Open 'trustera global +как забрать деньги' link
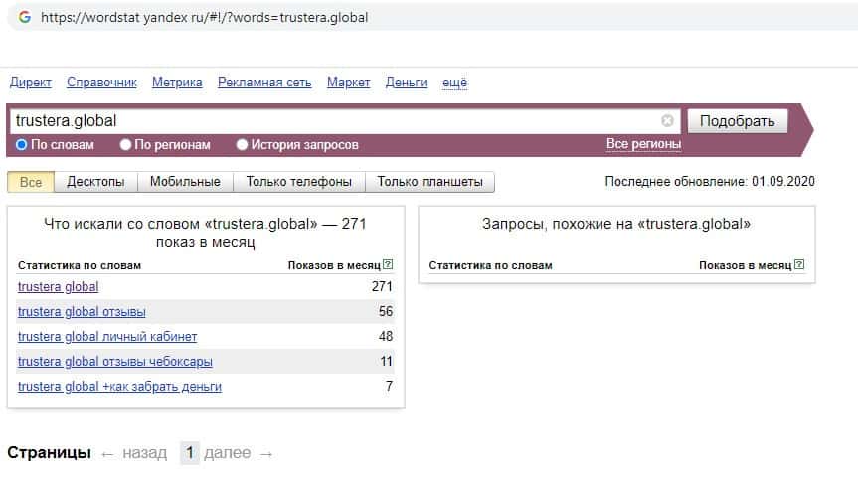This screenshot has height=504, width=858. [x=120, y=387]
